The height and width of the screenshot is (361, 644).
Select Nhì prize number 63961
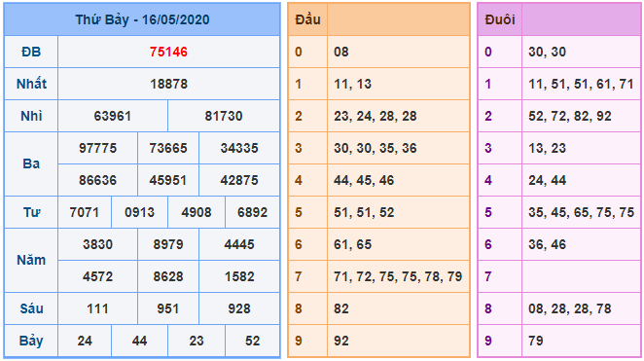pos(113,116)
